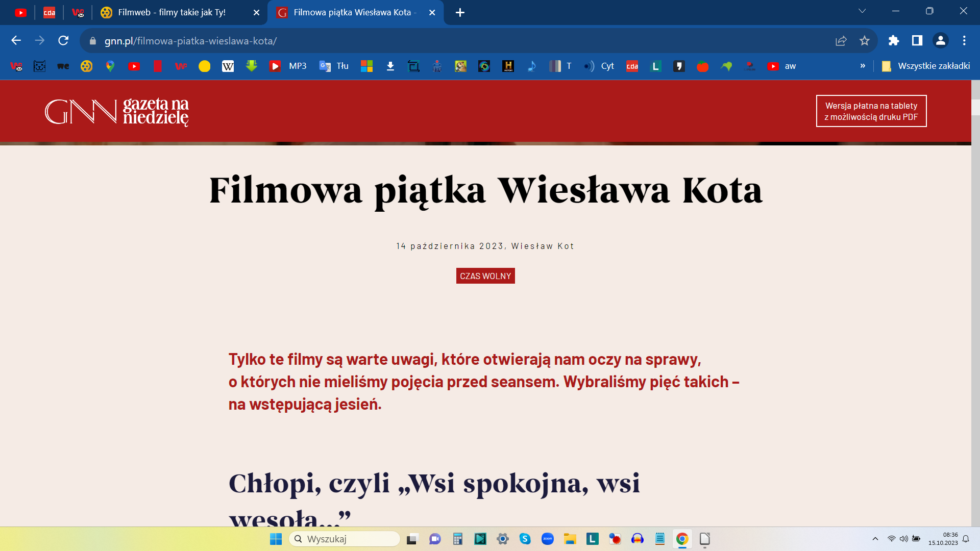Click the CZAS WOLNY category tag
The height and width of the screenshot is (551, 980).
(485, 276)
